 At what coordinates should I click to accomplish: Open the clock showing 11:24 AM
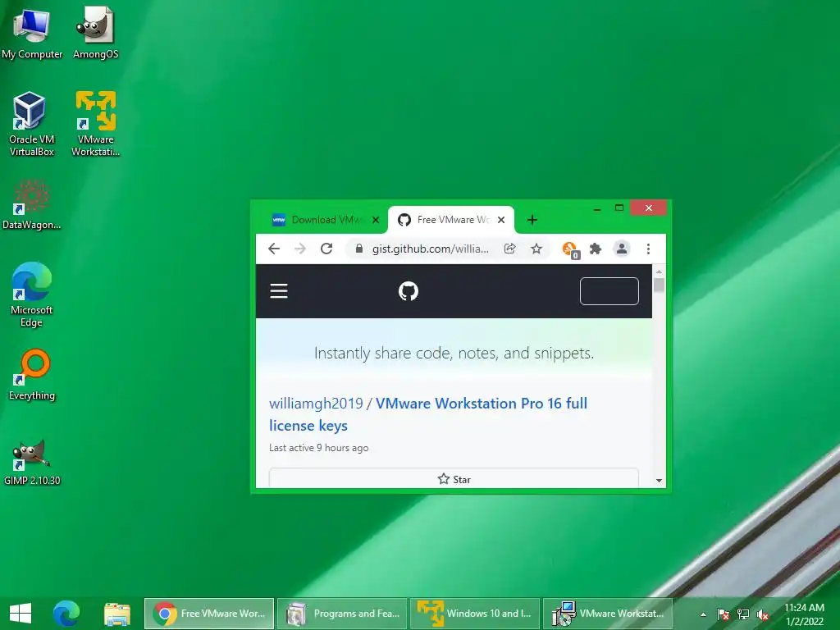tap(804, 614)
